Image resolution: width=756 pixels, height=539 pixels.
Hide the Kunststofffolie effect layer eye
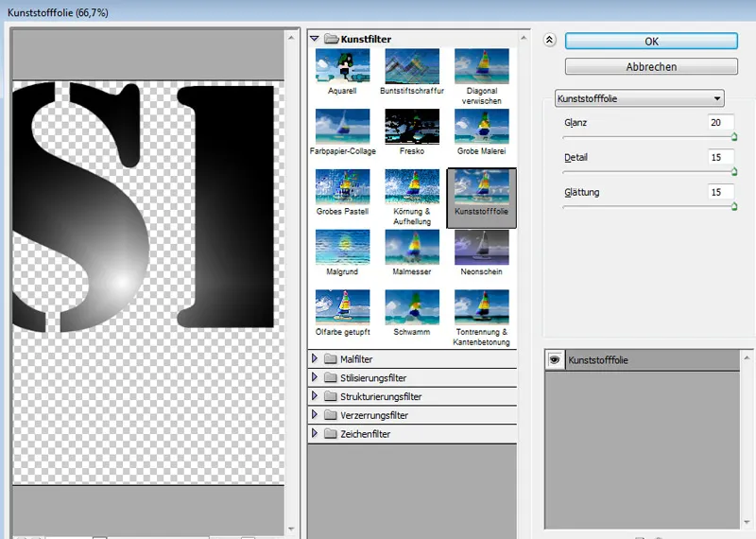[555, 360]
